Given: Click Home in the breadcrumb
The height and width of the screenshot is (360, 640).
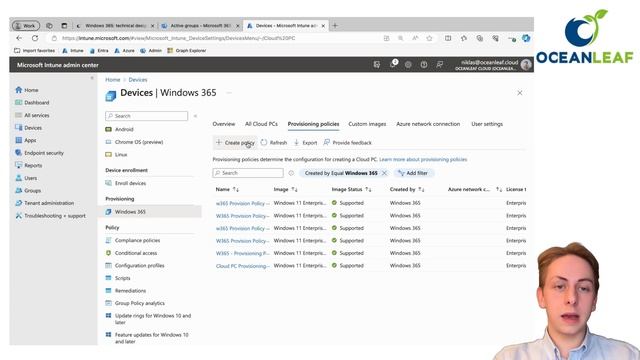Looking at the screenshot, I should [x=113, y=80].
